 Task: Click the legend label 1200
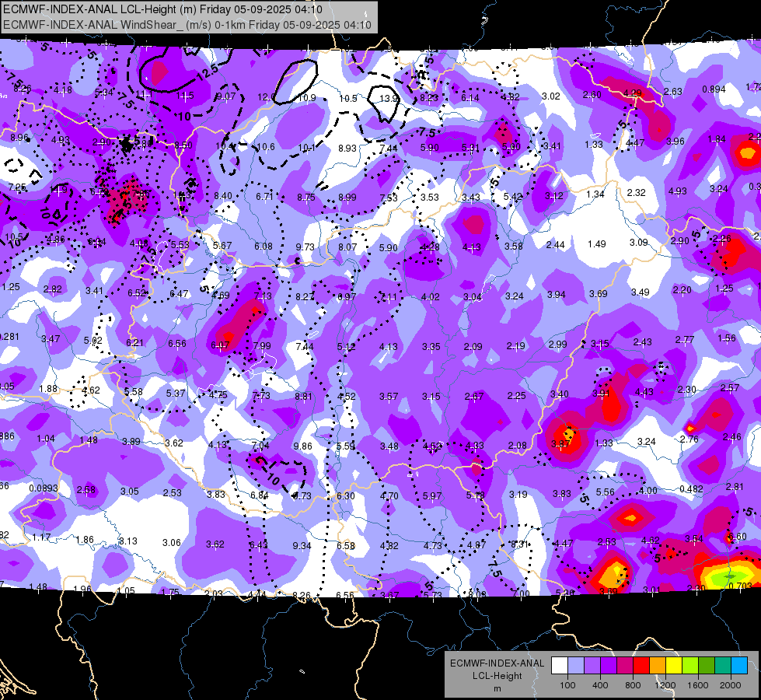pos(665,685)
